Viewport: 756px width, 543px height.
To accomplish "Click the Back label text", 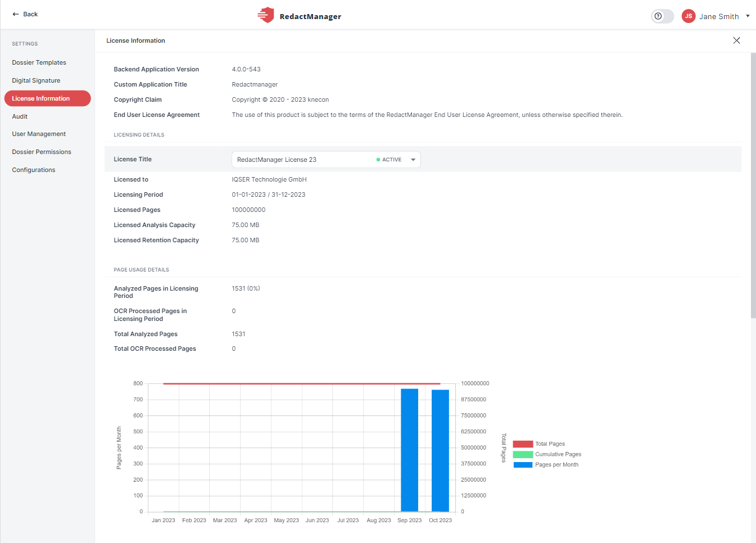I will pyautogui.click(x=30, y=14).
